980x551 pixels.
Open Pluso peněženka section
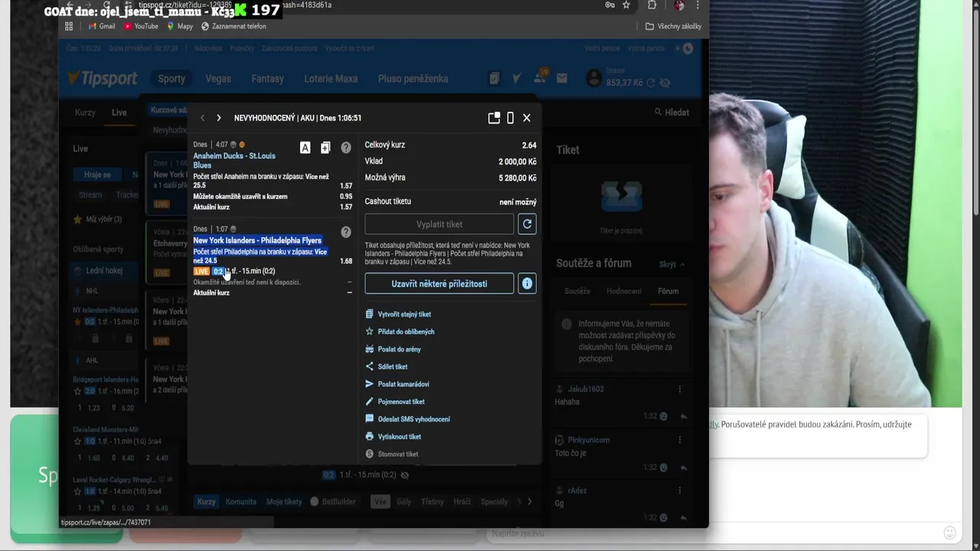point(413,79)
